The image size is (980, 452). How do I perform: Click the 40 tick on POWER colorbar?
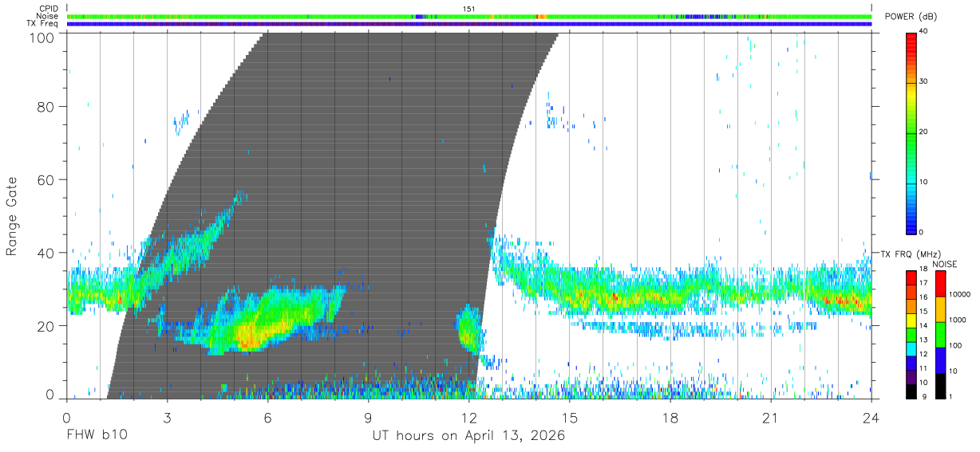click(924, 32)
